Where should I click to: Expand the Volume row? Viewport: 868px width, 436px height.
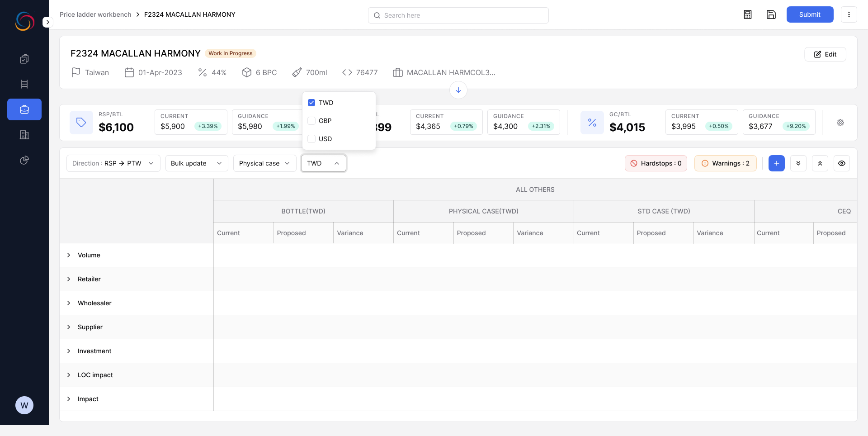(69, 255)
